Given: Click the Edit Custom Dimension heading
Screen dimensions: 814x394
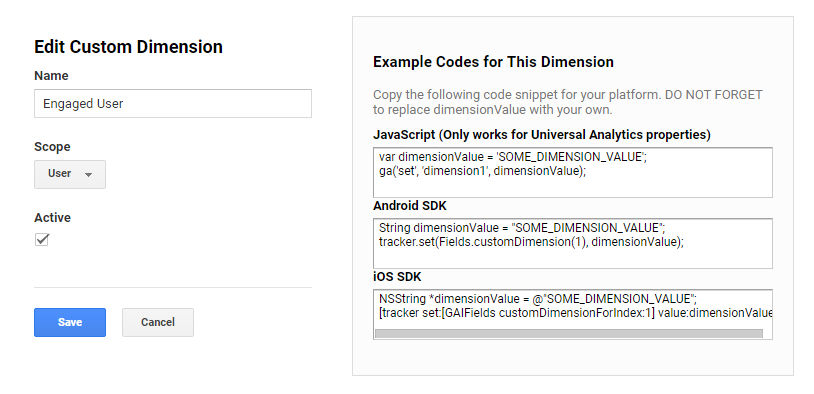Looking at the screenshot, I should tap(128, 47).
